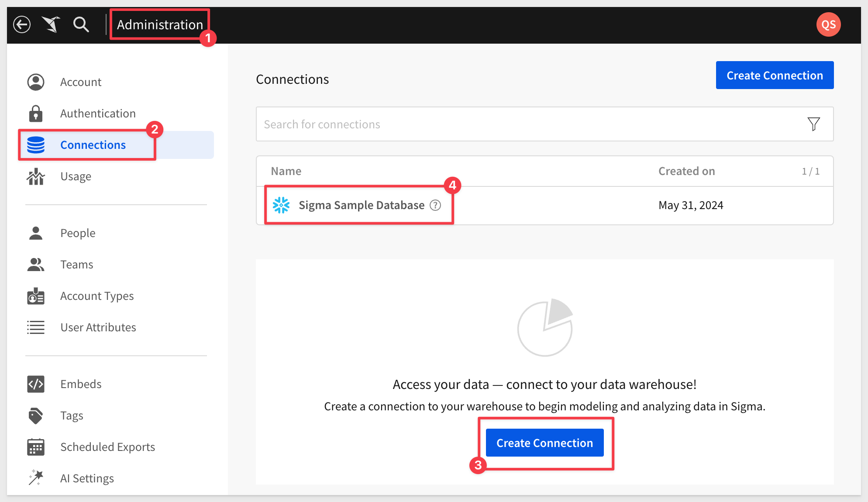Open Account Types
This screenshot has width=868, height=502.
point(97,296)
